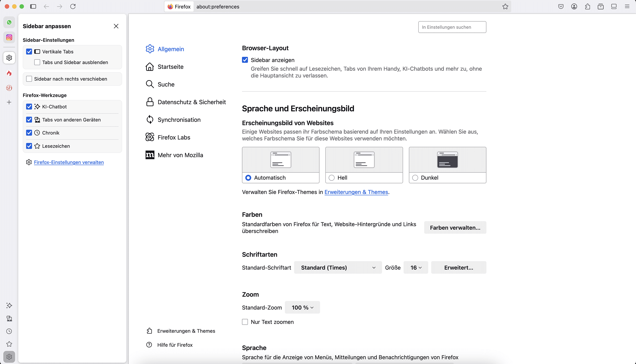Go to Datenschutz & Sicherheit settings
636x364 pixels.
[191, 102]
